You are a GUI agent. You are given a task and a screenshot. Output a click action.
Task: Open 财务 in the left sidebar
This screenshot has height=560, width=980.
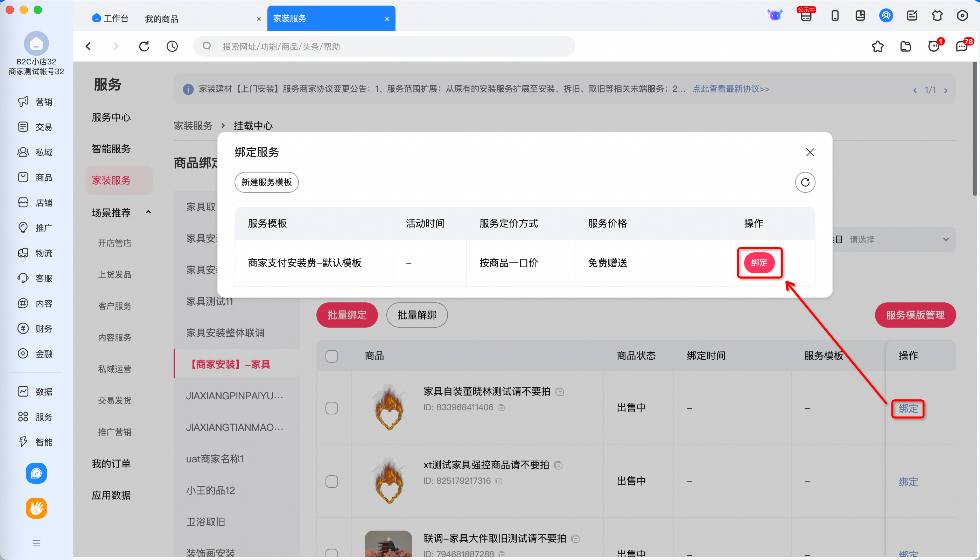(35, 328)
